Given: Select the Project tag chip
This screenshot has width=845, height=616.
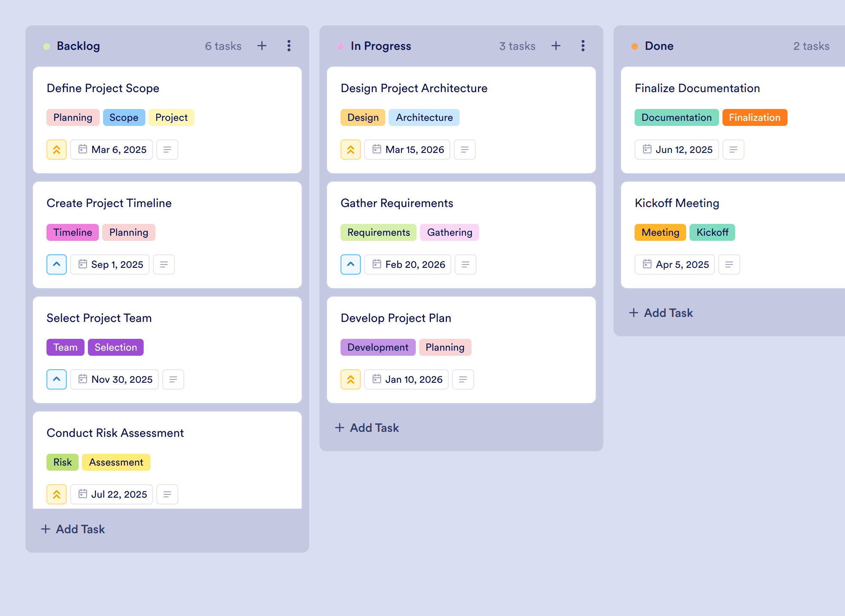Looking at the screenshot, I should coord(172,117).
